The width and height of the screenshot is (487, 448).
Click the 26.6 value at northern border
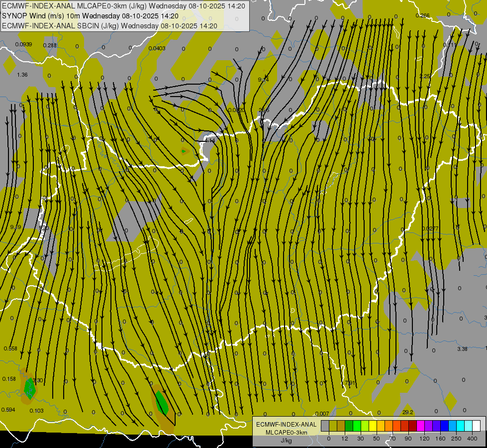coord(264,111)
